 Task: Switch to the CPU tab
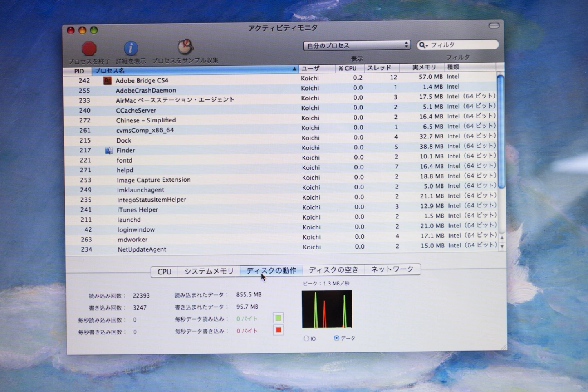165,272
